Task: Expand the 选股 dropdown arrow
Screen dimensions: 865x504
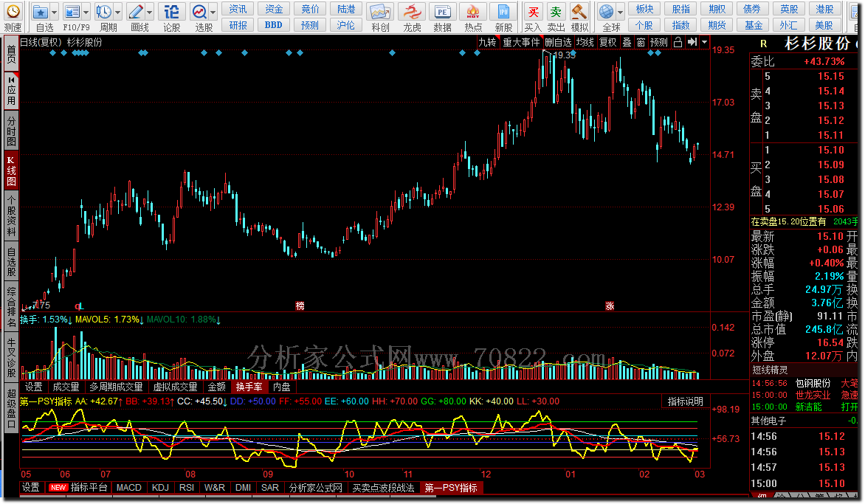Action: click(213, 12)
